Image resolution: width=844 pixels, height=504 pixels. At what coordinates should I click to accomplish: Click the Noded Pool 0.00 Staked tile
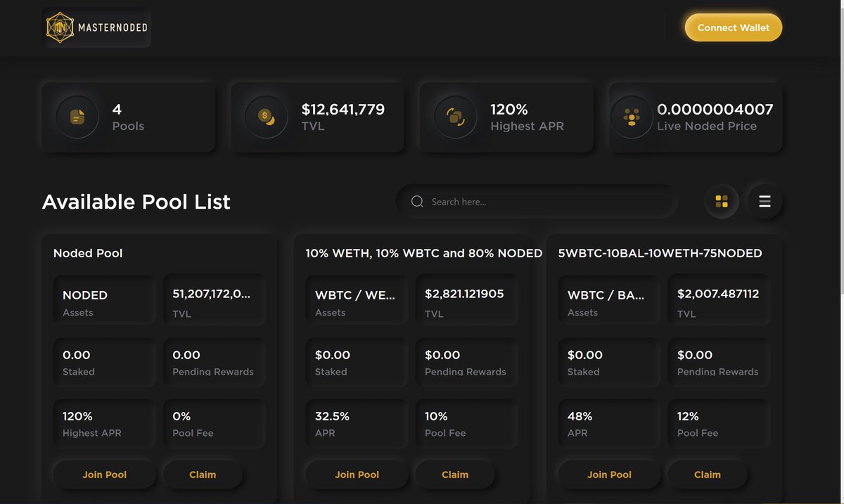coord(105,362)
